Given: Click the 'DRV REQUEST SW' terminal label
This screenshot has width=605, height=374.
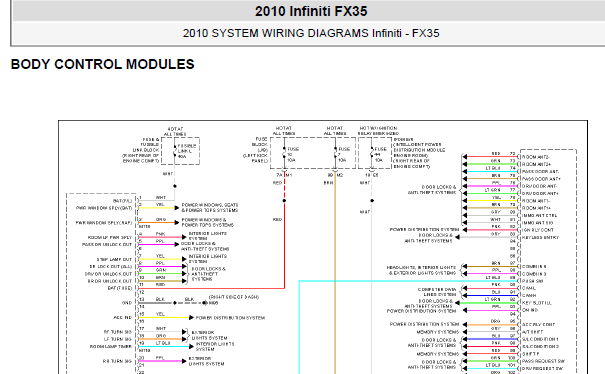Looking at the screenshot, I should (x=542, y=369).
